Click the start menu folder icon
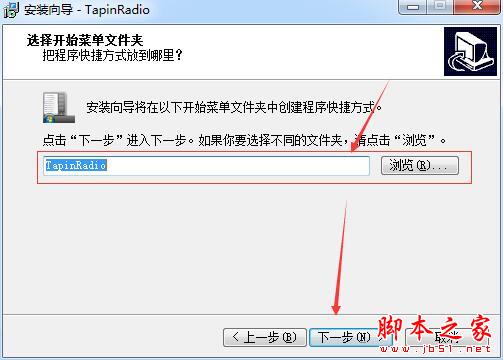 (x=59, y=108)
